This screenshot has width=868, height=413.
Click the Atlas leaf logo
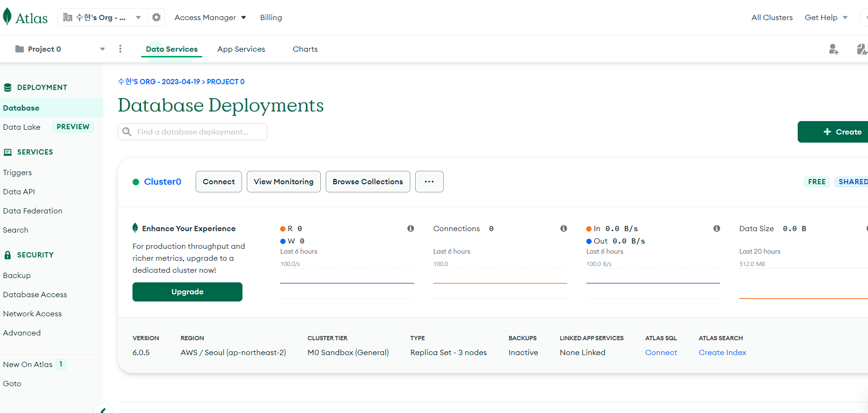tap(7, 17)
